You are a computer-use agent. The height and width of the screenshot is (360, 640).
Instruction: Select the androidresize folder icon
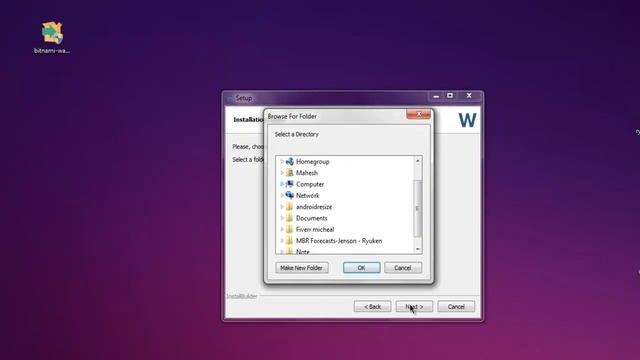[289, 207]
